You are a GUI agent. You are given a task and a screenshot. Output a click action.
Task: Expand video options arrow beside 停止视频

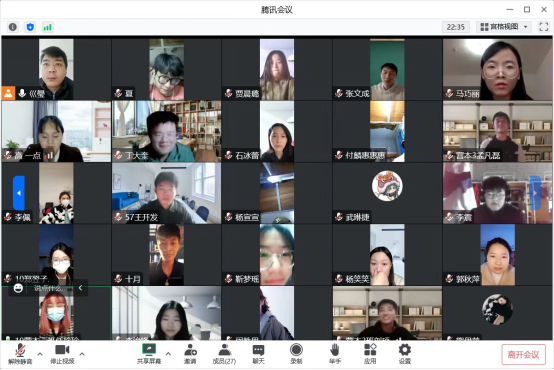pos(82,353)
